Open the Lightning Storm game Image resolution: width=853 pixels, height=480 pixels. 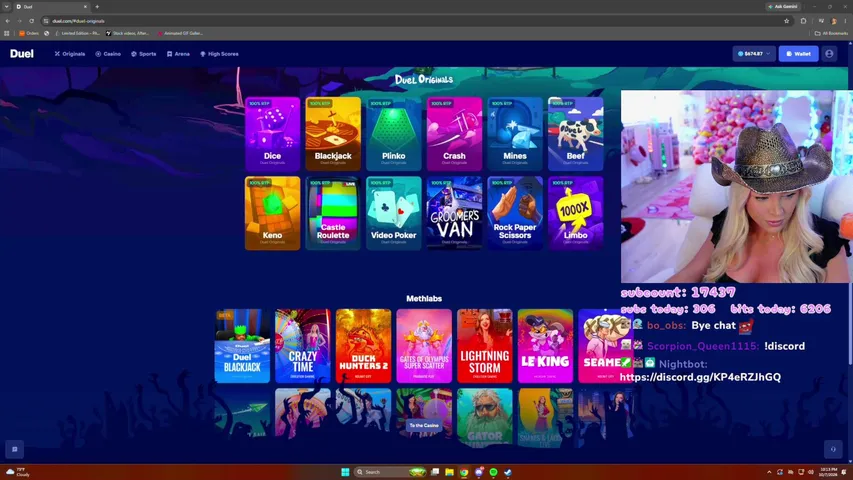point(485,346)
